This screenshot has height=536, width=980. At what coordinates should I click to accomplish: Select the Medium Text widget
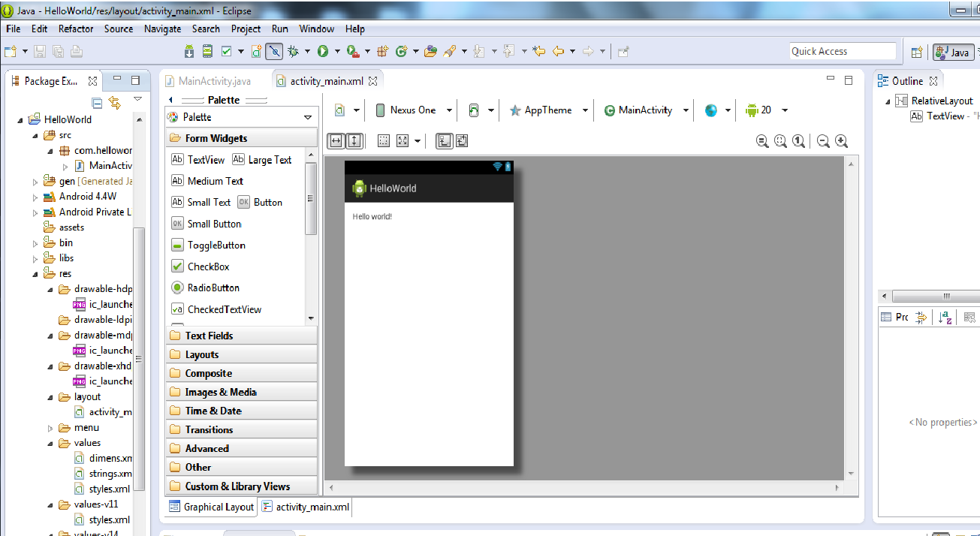[x=207, y=181]
